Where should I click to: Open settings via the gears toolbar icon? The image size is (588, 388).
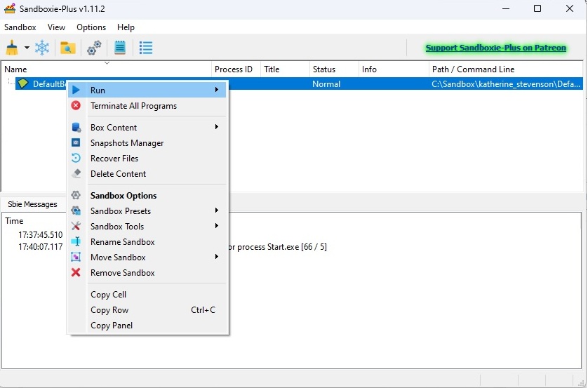click(x=94, y=48)
